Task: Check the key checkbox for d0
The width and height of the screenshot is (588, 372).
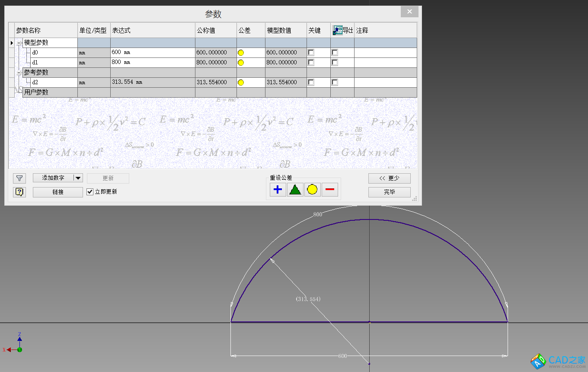Action: 311,53
